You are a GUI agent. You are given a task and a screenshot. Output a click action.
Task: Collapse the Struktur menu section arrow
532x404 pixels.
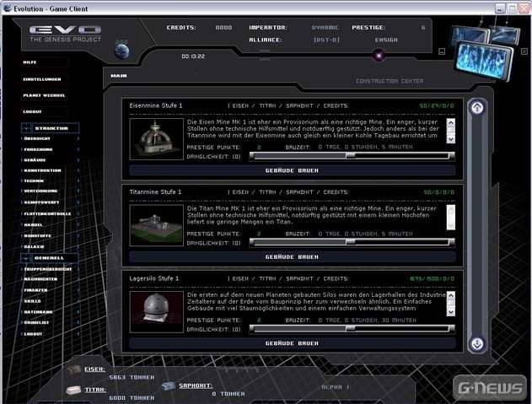tap(26, 128)
